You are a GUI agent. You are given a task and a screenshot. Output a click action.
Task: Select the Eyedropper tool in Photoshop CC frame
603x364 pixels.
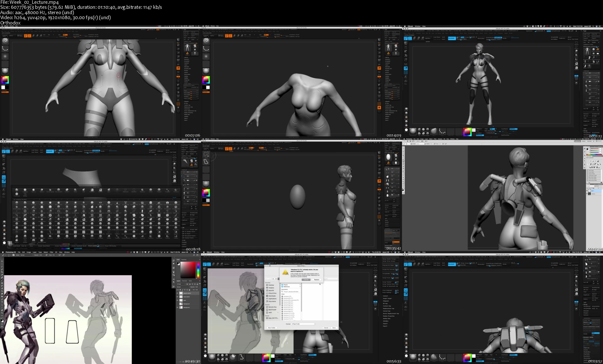[x=2, y=275]
